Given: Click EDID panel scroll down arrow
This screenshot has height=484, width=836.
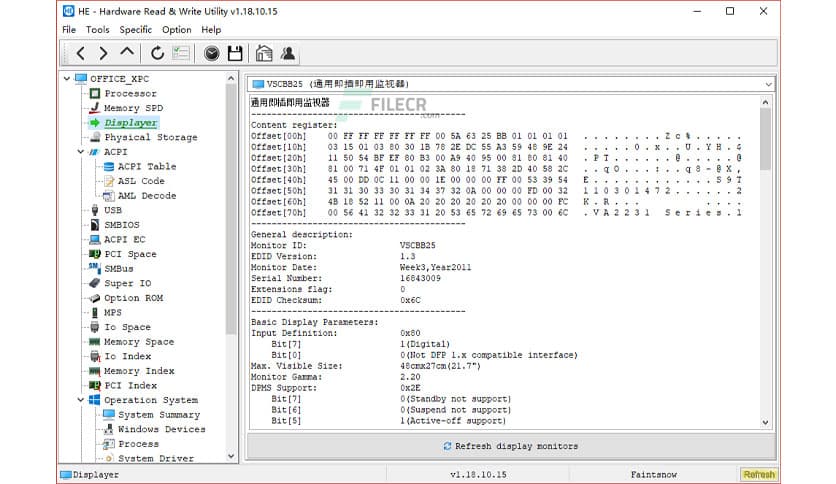Looking at the screenshot, I should pyautogui.click(x=766, y=423).
